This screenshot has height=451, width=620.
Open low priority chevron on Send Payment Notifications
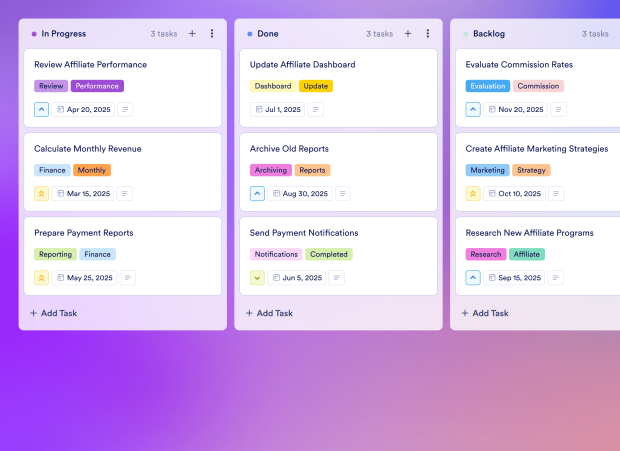[257, 278]
